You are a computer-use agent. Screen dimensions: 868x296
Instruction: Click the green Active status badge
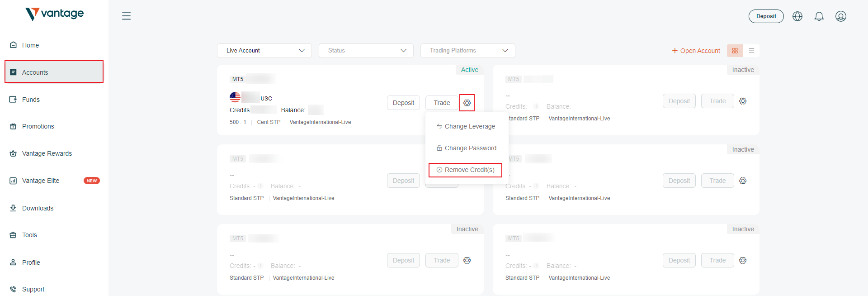pos(470,70)
